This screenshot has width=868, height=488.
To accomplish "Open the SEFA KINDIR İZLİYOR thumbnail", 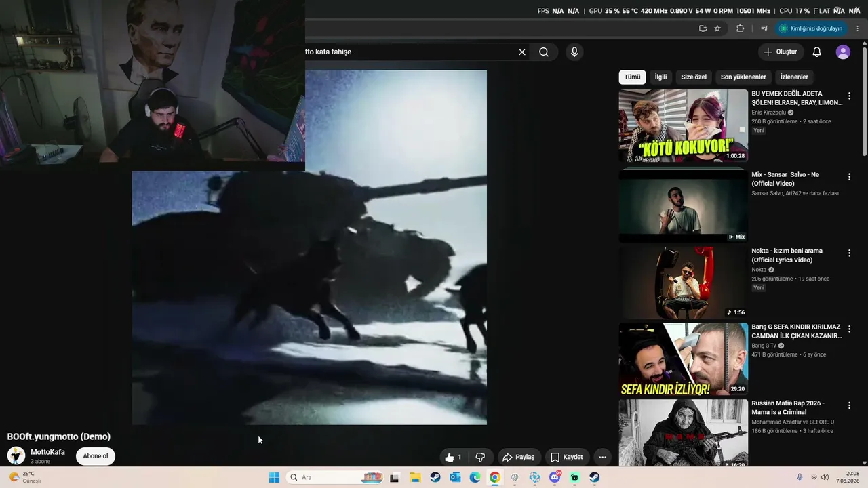I will click(683, 359).
